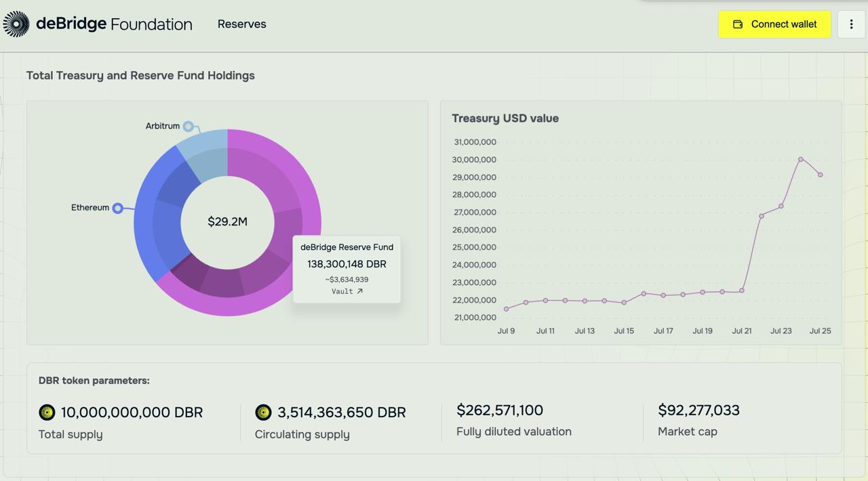868x481 pixels.
Task: Click the Market cap label
Action: pos(688,432)
